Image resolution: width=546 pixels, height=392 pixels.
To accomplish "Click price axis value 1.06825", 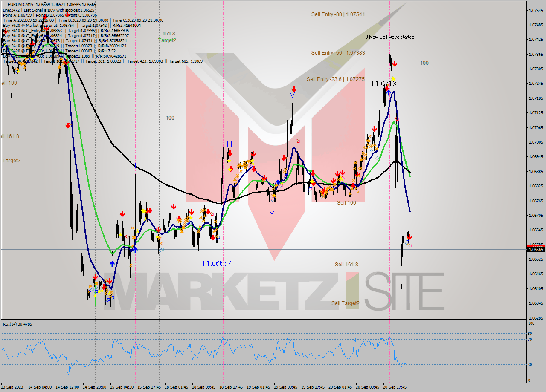I will pyautogui.click(x=536, y=186).
